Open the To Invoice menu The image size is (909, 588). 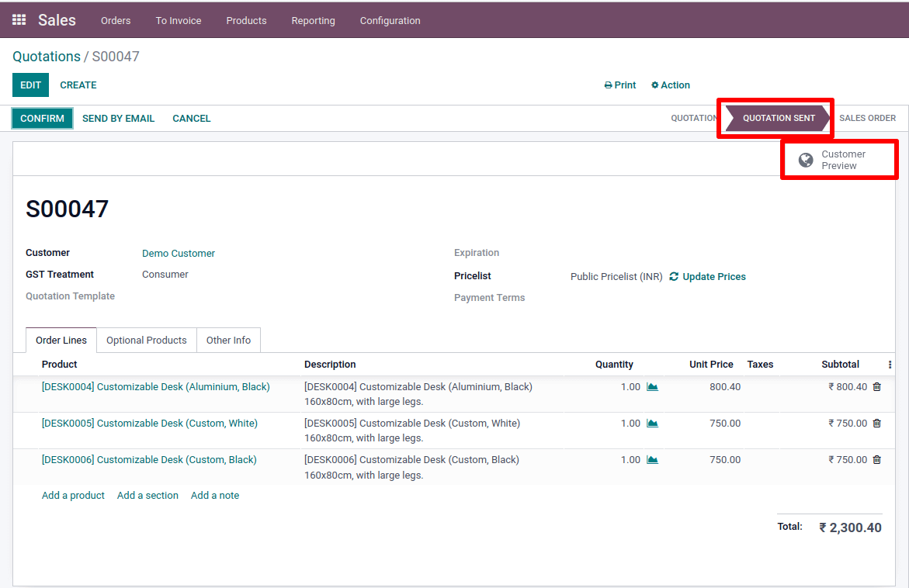[179, 20]
